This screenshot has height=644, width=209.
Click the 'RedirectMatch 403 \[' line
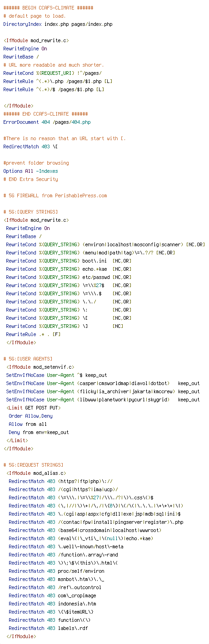30,146
